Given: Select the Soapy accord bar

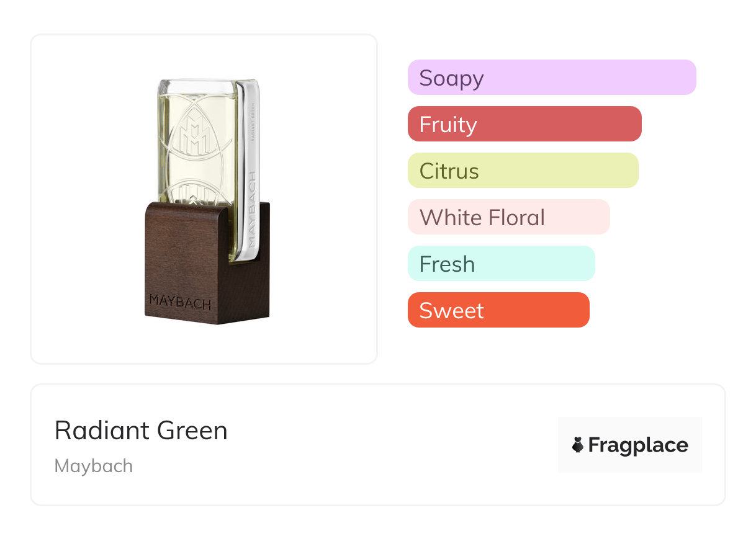Looking at the screenshot, I should (x=552, y=78).
